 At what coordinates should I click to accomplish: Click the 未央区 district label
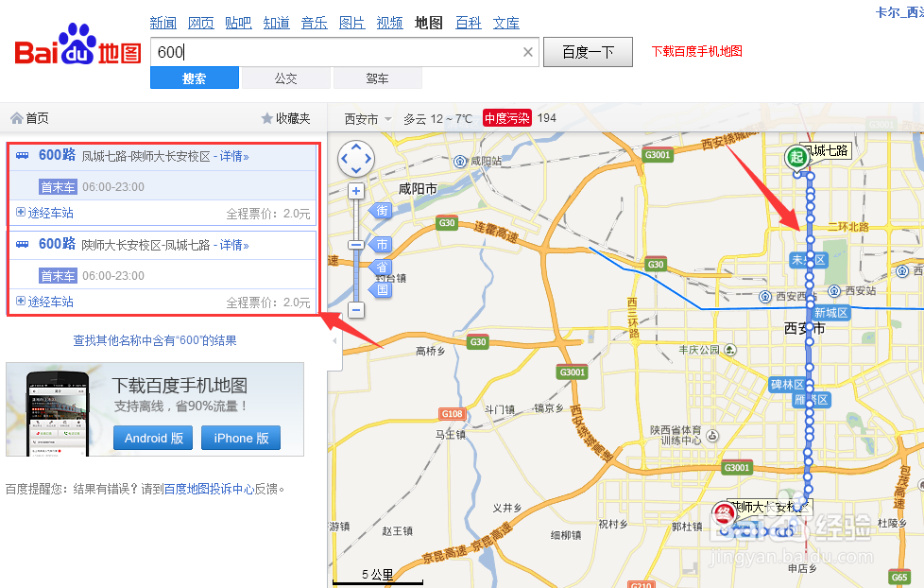[x=809, y=260]
